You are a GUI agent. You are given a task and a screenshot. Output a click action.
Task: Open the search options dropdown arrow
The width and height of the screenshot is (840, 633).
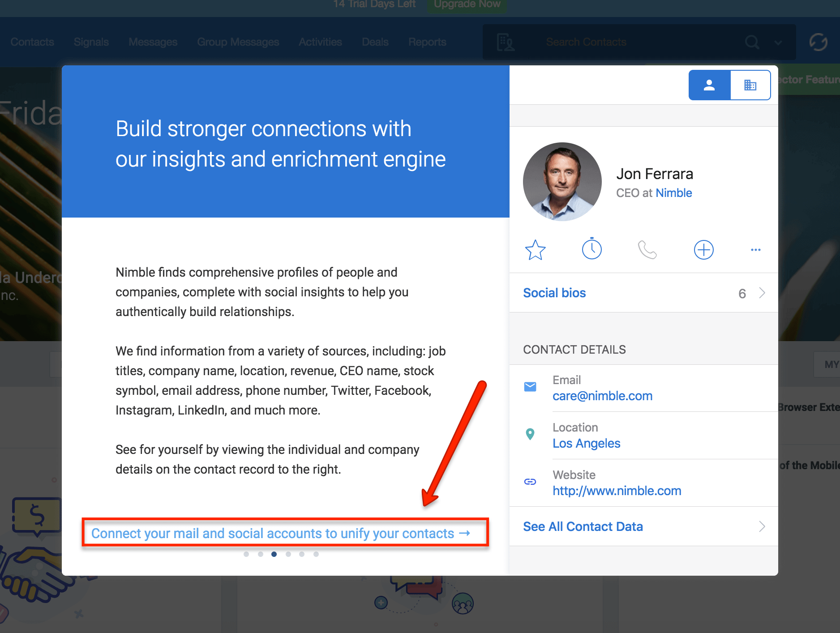pyautogui.click(x=778, y=43)
